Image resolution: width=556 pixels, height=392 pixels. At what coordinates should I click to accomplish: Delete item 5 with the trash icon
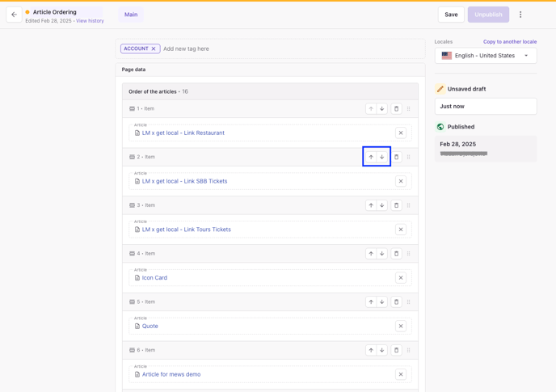coord(397,302)
